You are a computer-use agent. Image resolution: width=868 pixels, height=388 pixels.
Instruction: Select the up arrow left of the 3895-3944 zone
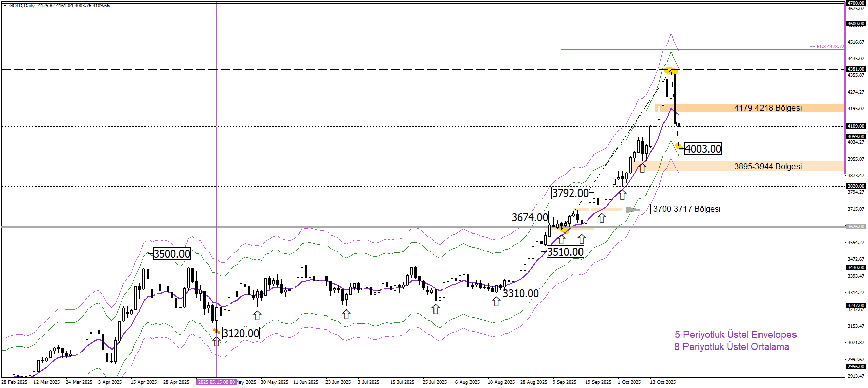[x=642, y=168]
